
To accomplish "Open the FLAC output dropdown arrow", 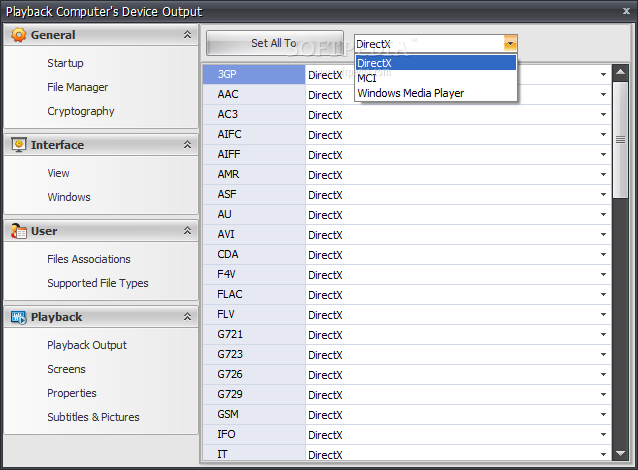I will tap(603, 295).
